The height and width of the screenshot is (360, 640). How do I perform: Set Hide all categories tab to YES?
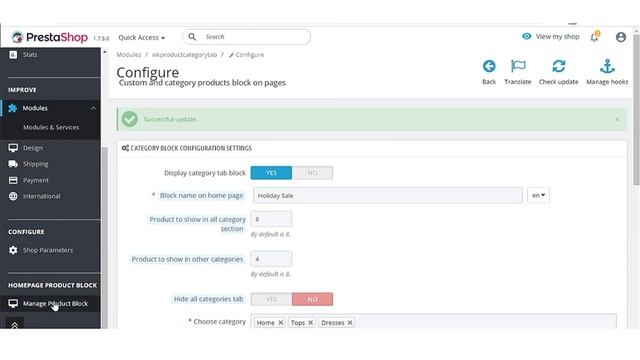[271, 299]
